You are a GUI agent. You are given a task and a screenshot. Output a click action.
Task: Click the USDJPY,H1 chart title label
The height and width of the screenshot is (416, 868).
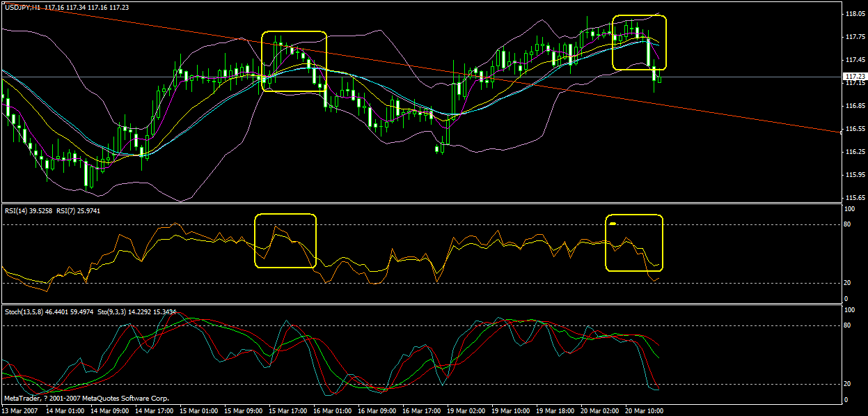[x=22, y=6]
